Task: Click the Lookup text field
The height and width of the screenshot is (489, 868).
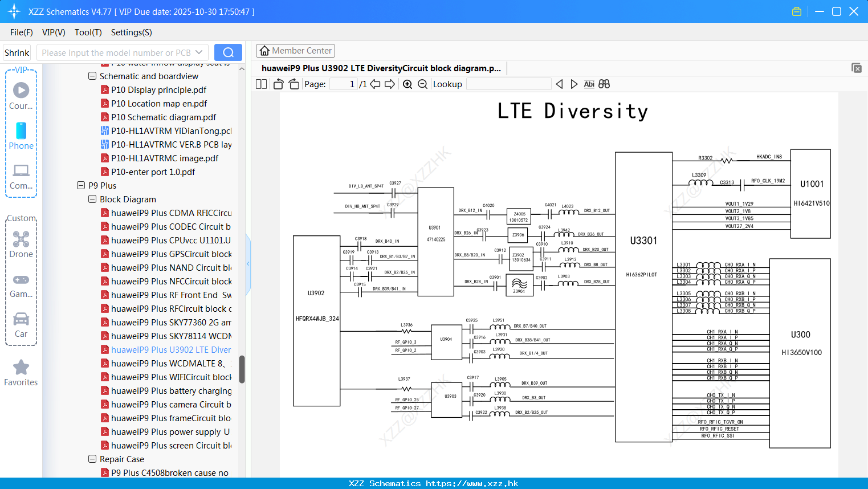Action: 508,84
